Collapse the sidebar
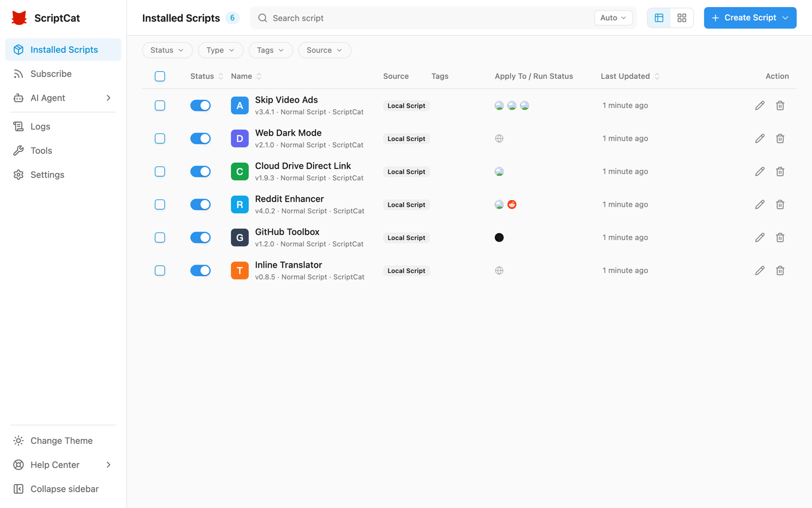This screenshot has height=508, width=812. [63, 489]
